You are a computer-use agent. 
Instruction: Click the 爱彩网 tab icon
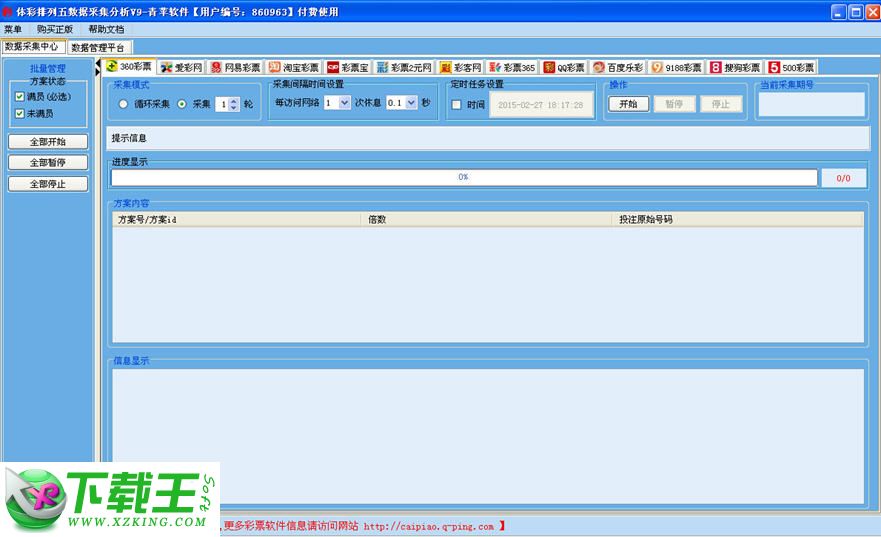166,68
